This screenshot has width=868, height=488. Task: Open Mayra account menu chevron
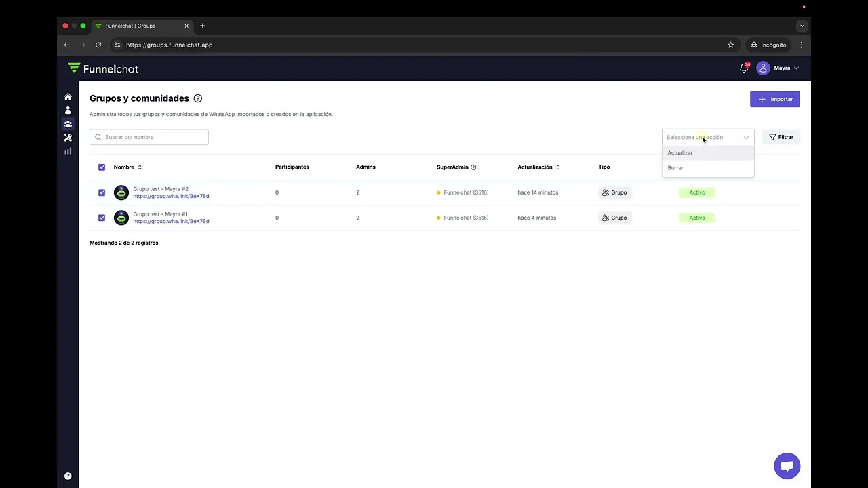tap(796, 68)
